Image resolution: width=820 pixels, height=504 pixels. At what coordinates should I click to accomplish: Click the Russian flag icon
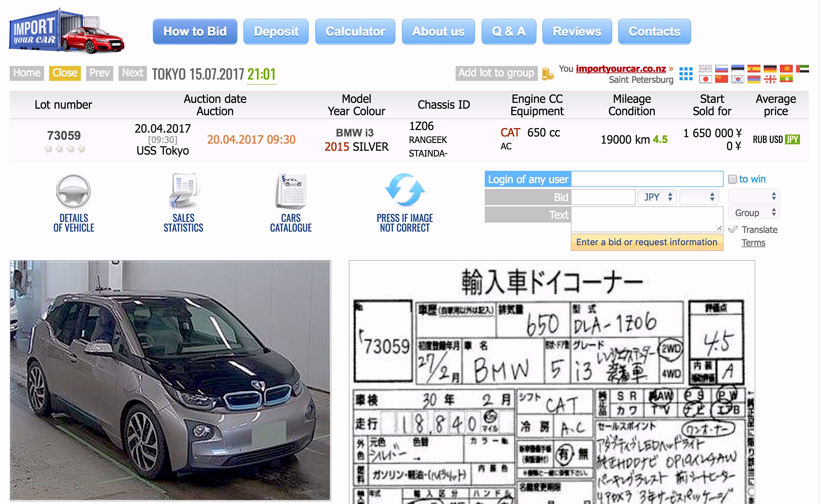pyautogui.click(x=721, y=69)
